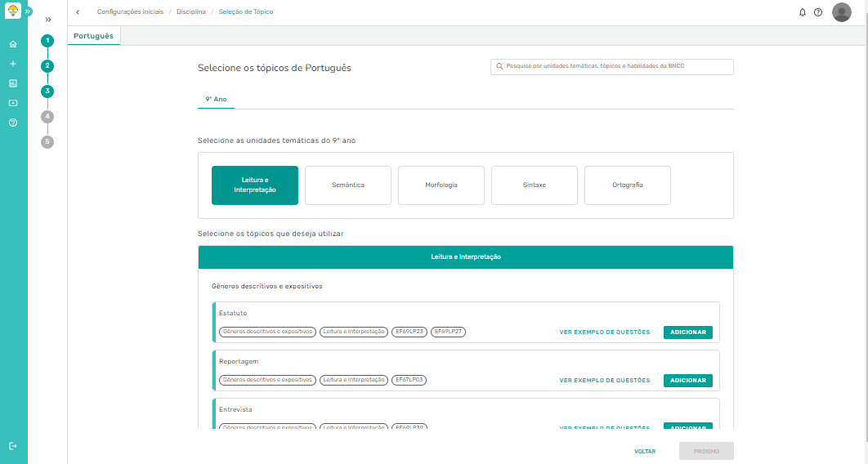Click the user profile avatar
This screenshot has height=464, width=868.
pos(841,12)
